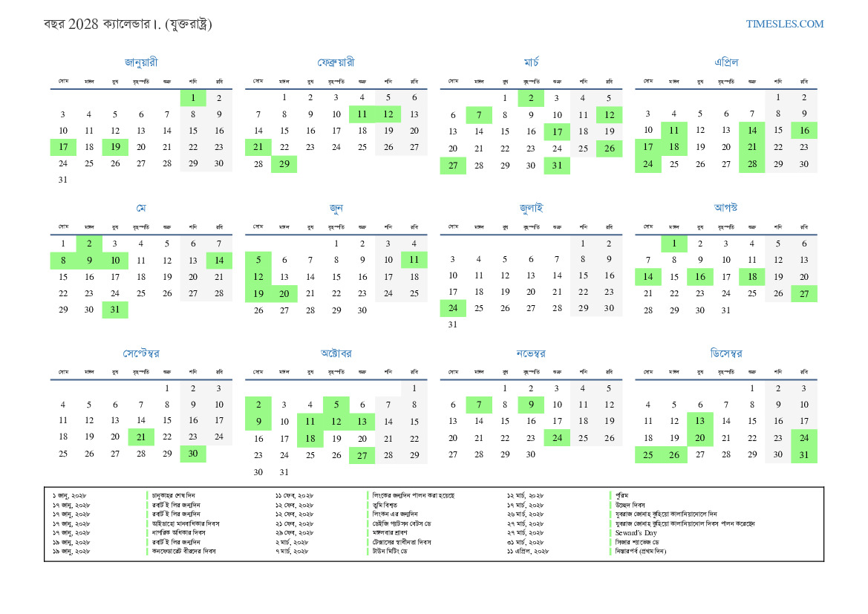Click "Seward's Day" in the holiday list
This screenshot has width=868, height=614.
coord(636,532)
